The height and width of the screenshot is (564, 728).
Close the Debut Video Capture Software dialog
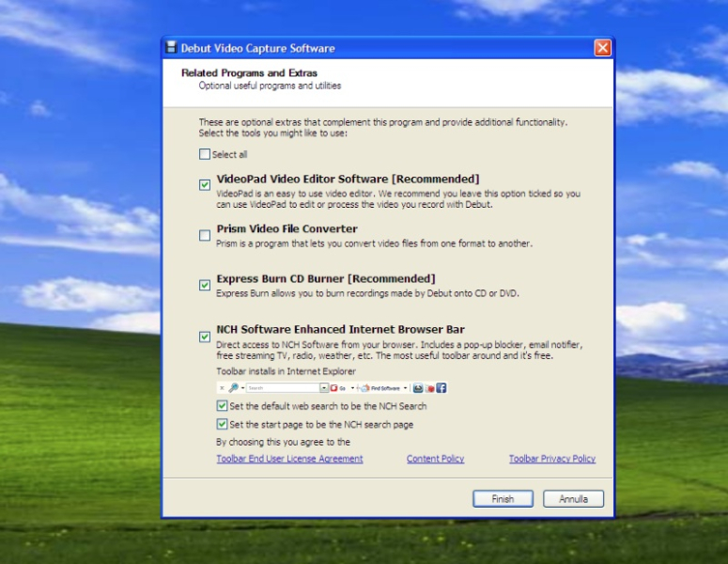point(603,48)
